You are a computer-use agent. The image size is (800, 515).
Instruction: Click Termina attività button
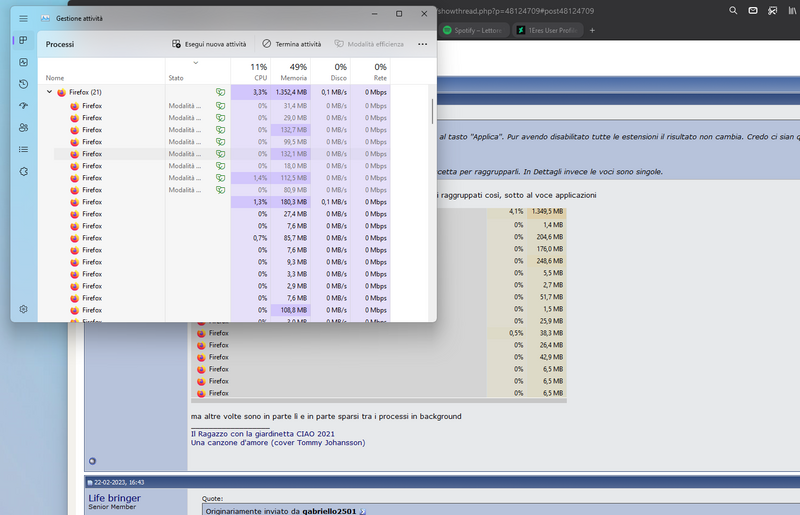tap(292, 44)
